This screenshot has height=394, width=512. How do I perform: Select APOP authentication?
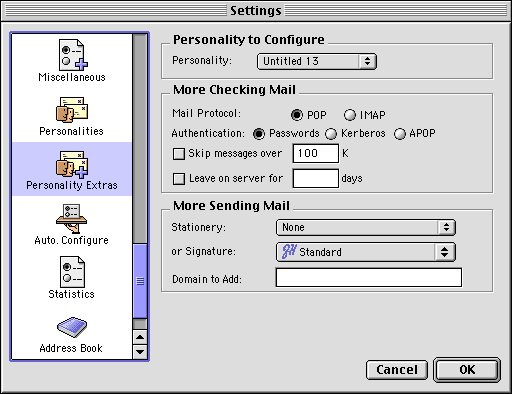tap(400, 134)
